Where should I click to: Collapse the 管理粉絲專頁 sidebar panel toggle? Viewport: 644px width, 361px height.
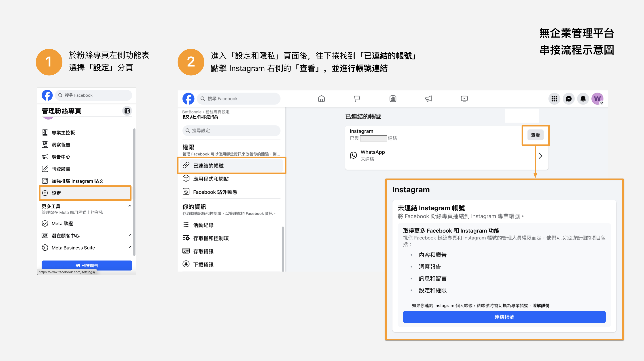tap(127, 111)
